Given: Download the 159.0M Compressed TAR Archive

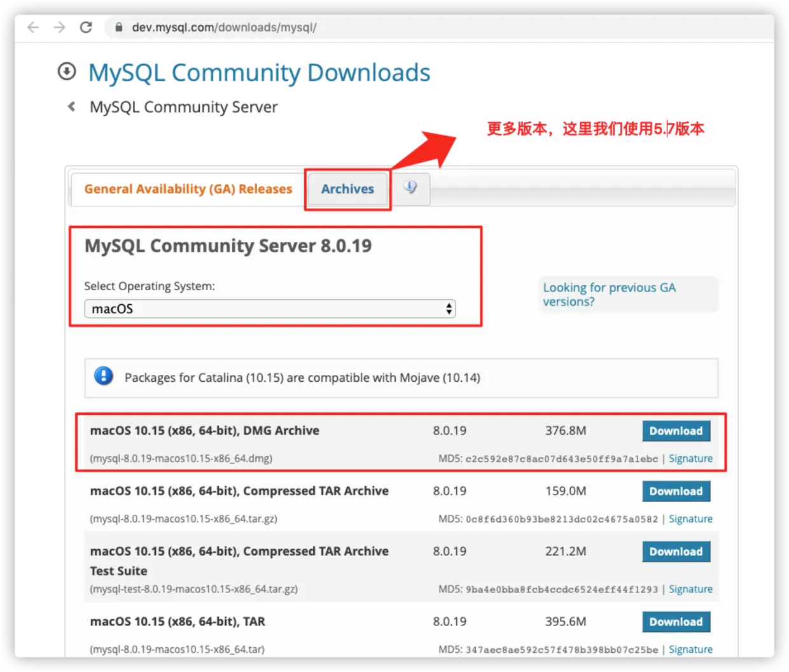Looking at the screenshot, I should click(676, 491).
